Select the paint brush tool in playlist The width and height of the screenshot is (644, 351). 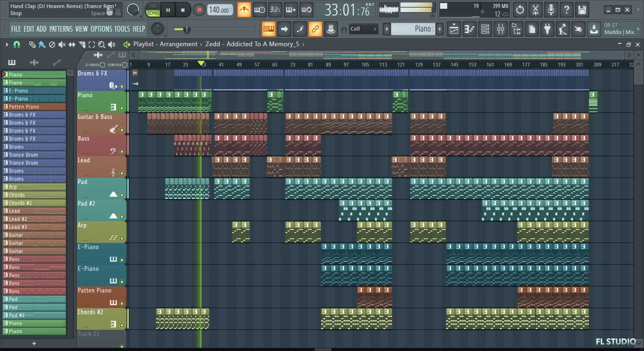tap(42, 44)
